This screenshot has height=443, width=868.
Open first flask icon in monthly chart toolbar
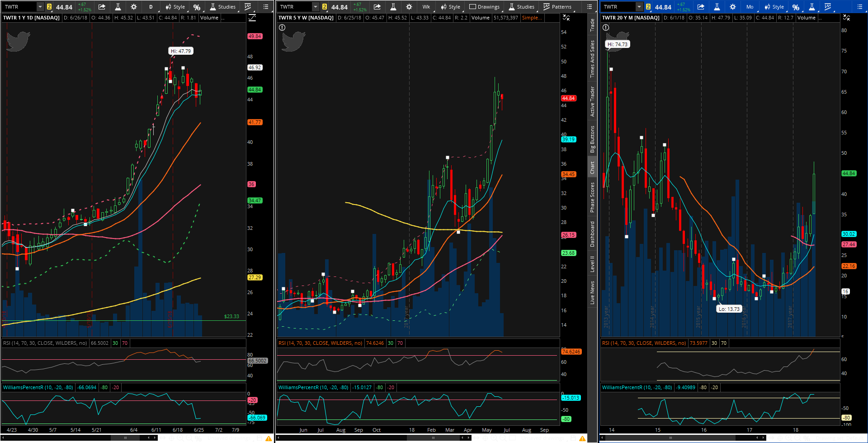pos(717,7)
